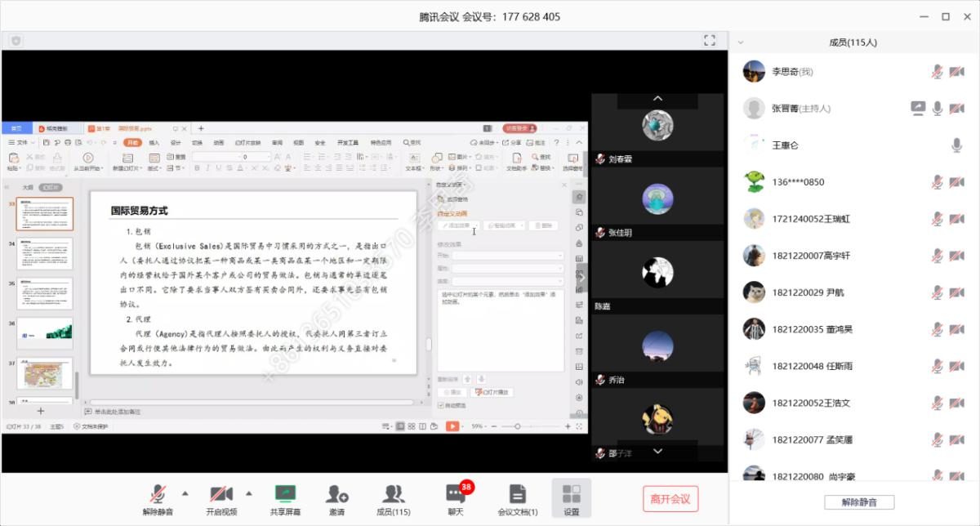Collapse the 成员(115人) panel header chevron

click(741, 42)
